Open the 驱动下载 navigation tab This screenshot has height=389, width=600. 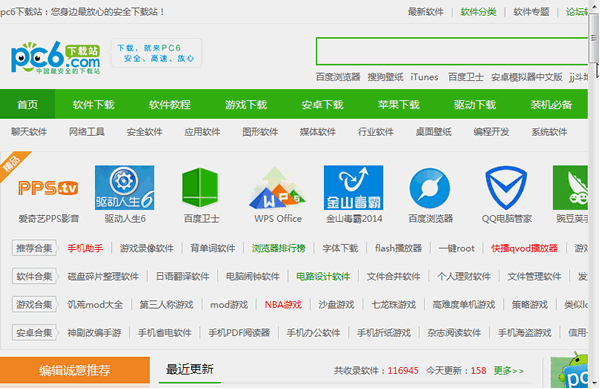pyautogui.click(x=475, y=104)
